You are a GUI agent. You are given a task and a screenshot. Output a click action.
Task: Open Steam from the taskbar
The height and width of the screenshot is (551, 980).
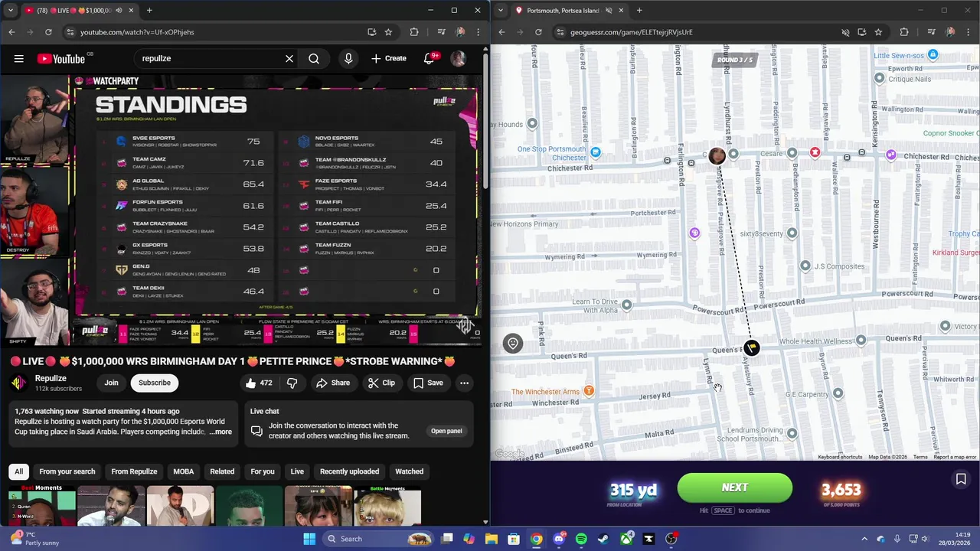pyautogui.click(x=603, y=539)
